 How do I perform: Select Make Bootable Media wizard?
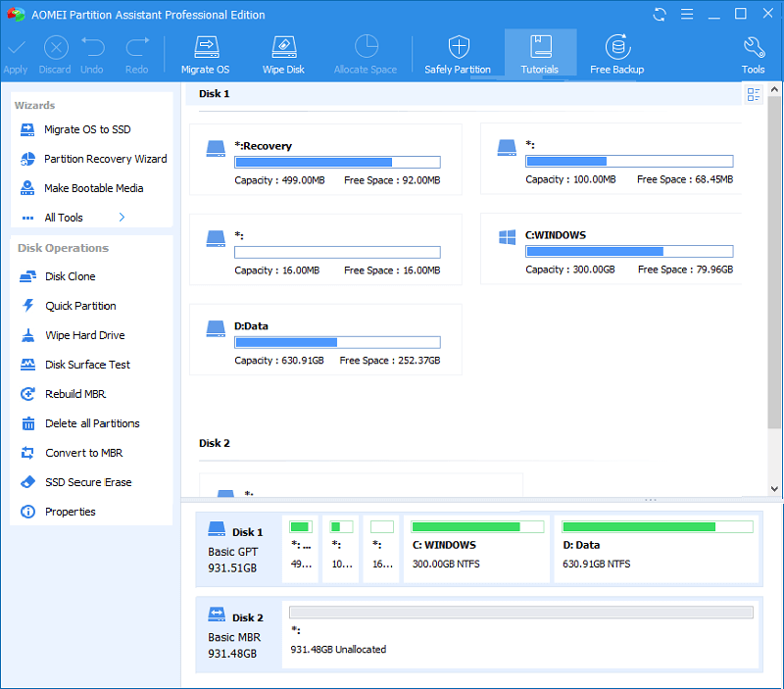(x=81, y=188)
